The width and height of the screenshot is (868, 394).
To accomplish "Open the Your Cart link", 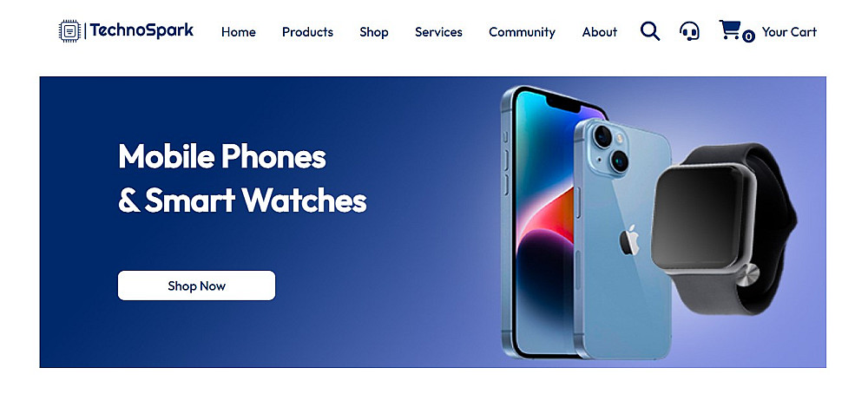I will (789, 32).
